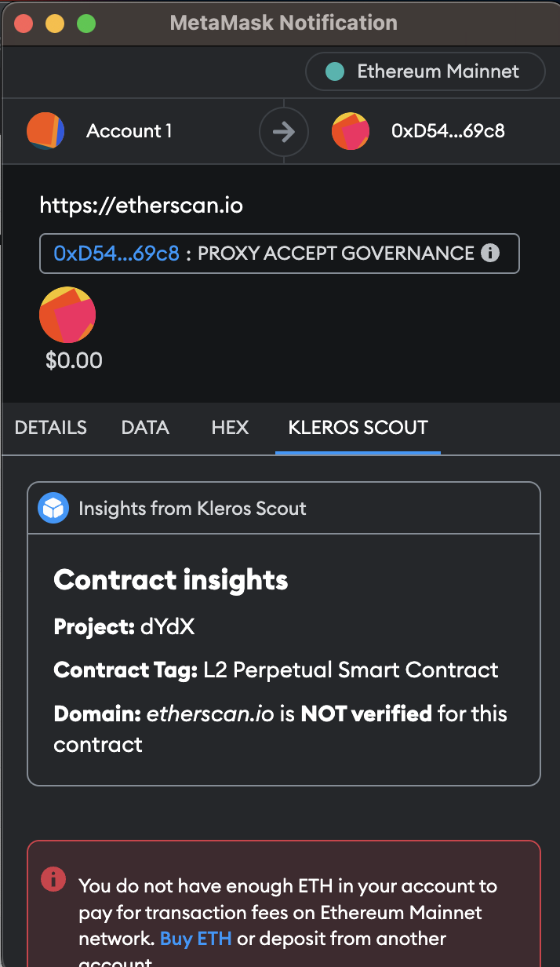Viewport: 560px width, 967px height.
Task: Click the green Ethereum Mainnet network dot
Action: coord(335,71)
